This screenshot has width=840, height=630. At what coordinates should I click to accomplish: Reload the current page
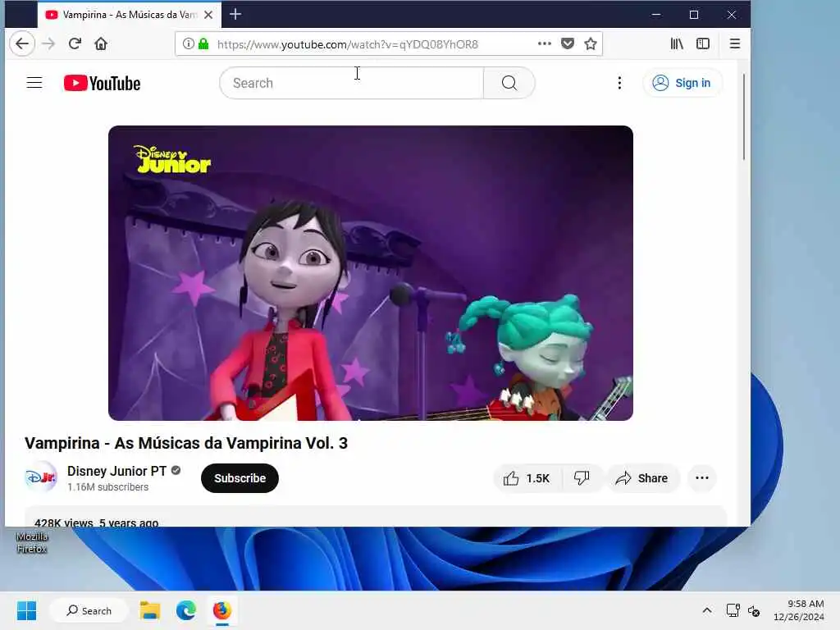(75, 44)
